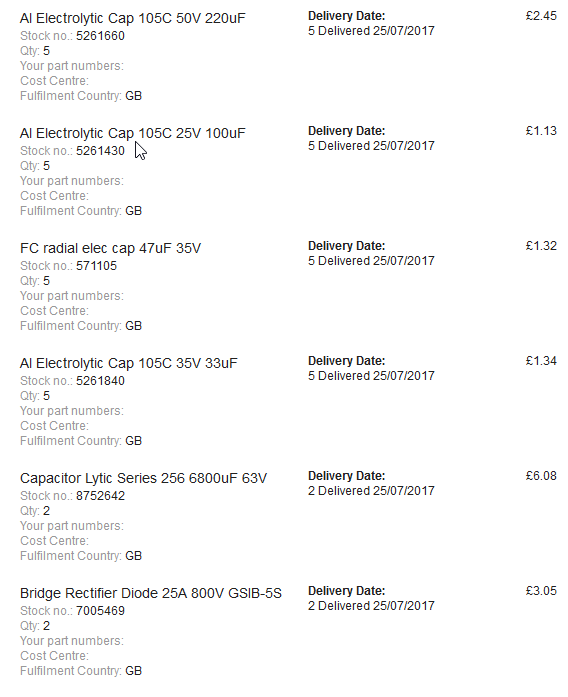The width and height of the screenshot is (568, 697).
Task: Open Al Electrolytic Cap 105C 35V 33uF product
Action: click(128, 363)
